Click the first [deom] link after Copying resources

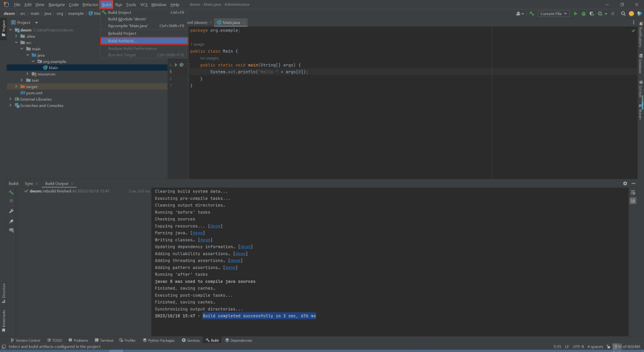tap(215, 226)
